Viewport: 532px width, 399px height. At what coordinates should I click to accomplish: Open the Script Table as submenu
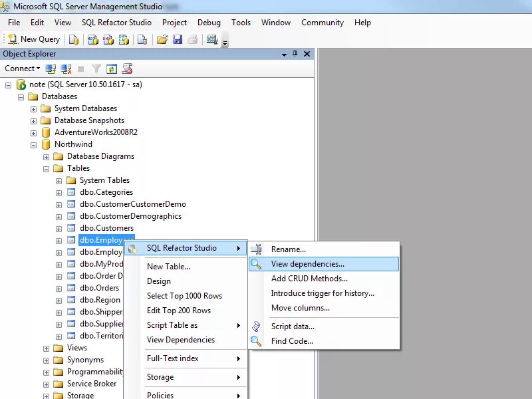click(186, 325)
